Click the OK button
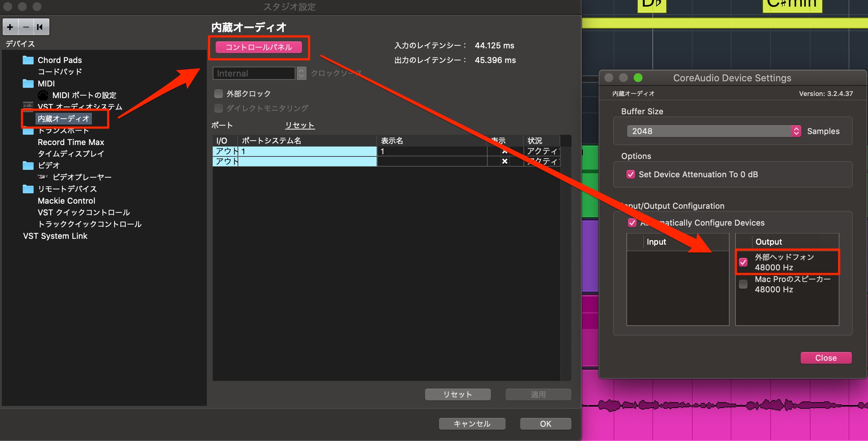The height and width of the screenshot is (441, 868). (x=545, y=424)
